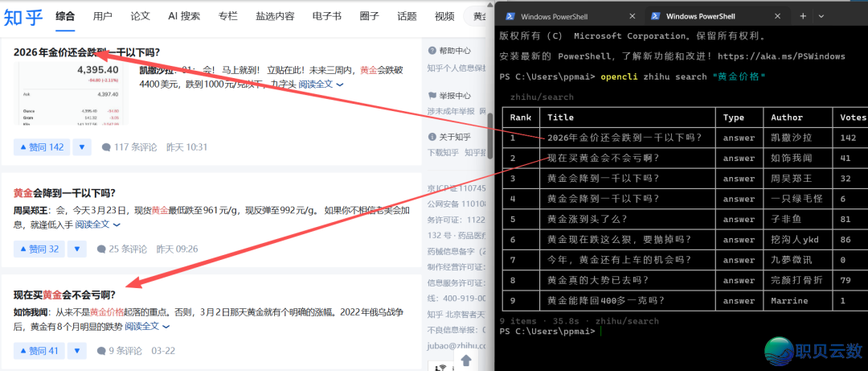Click table row 黄金能降回400多一克吗？

click(685, 300)
